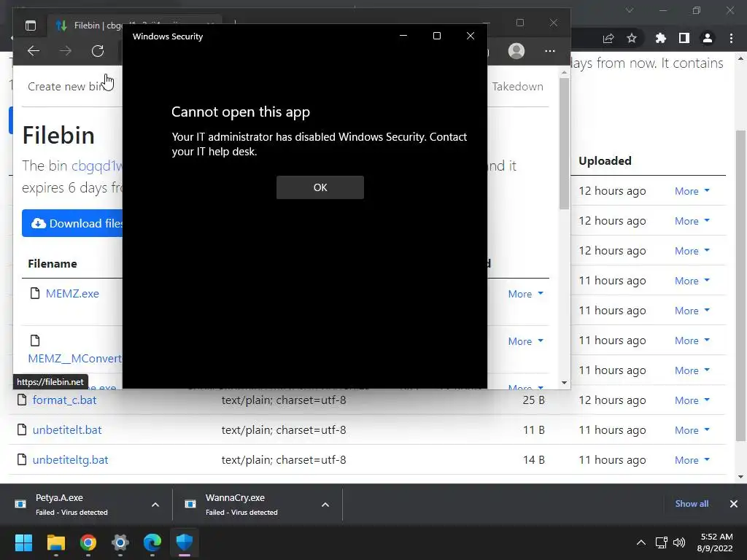Go back in the Edge window
747x560 pixels.
click(34, 51)
